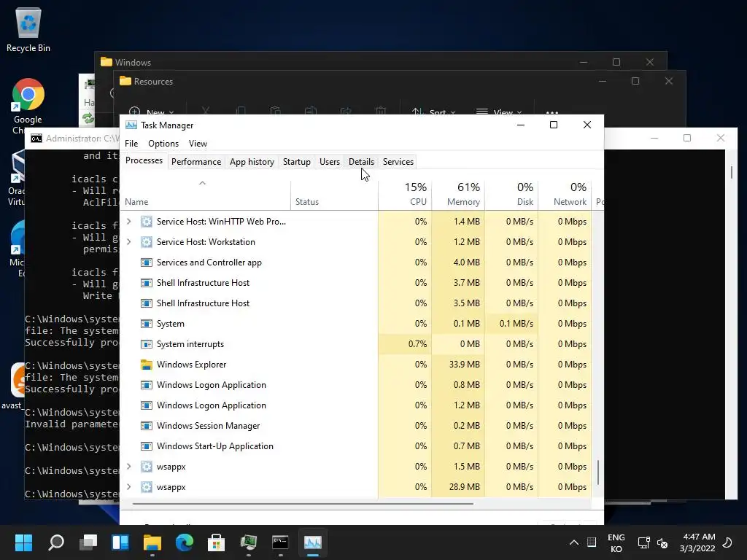Open the Sort dropdown in Resources window
Screen dimensions: 747x560
click(x=433, y=112)
